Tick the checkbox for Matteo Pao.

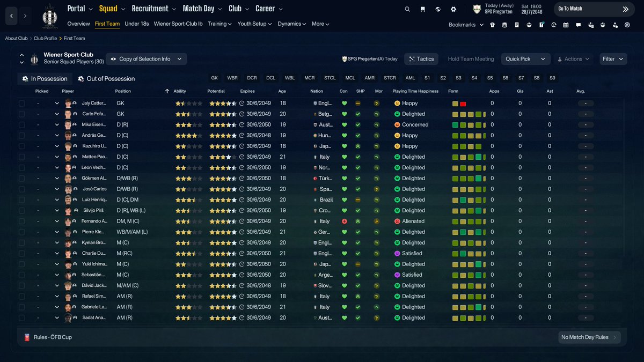point(21,157)
